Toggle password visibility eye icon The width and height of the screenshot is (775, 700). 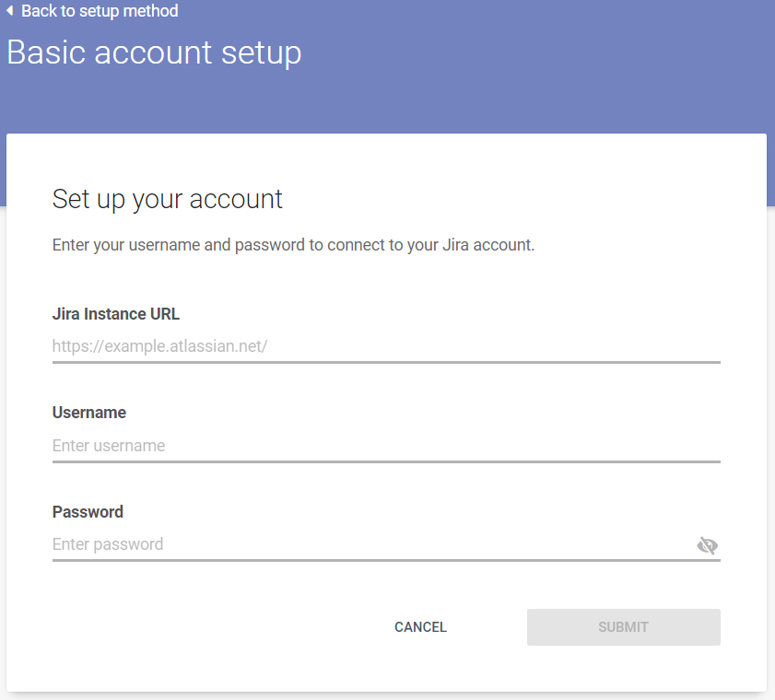point(707,545)
